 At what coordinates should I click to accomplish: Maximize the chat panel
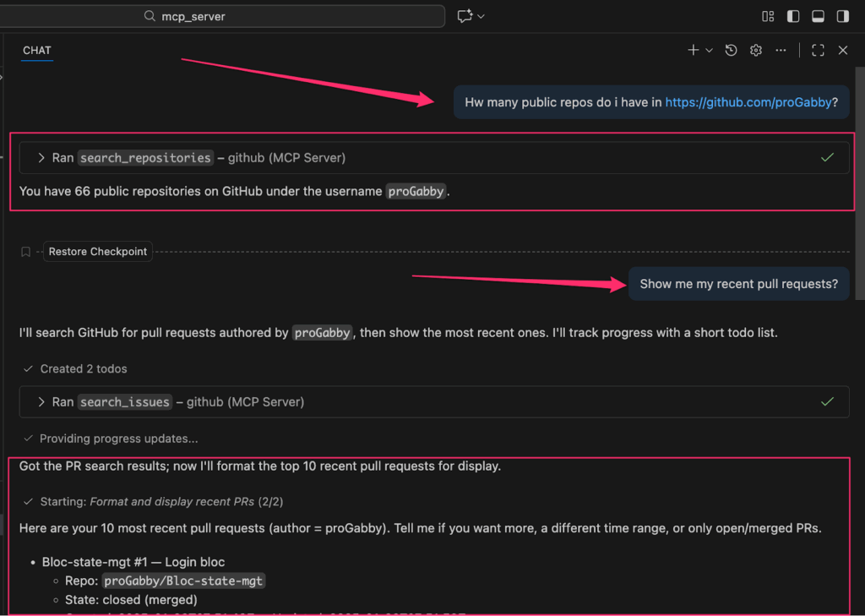817,50
